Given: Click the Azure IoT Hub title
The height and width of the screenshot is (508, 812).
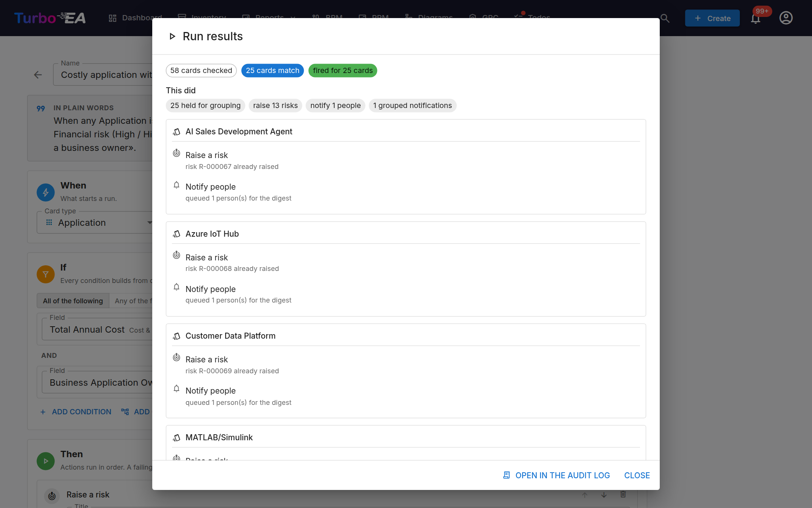Looking at the screenshot, I should (212, 234).
